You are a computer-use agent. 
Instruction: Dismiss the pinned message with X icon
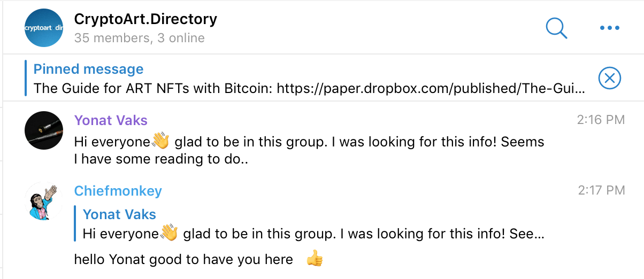[609, 79]
